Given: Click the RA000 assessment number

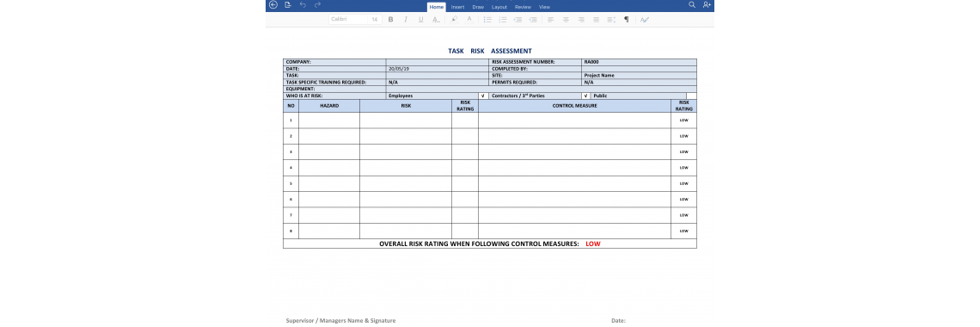Looking at the screenshot, I should [x=591, y=62].
